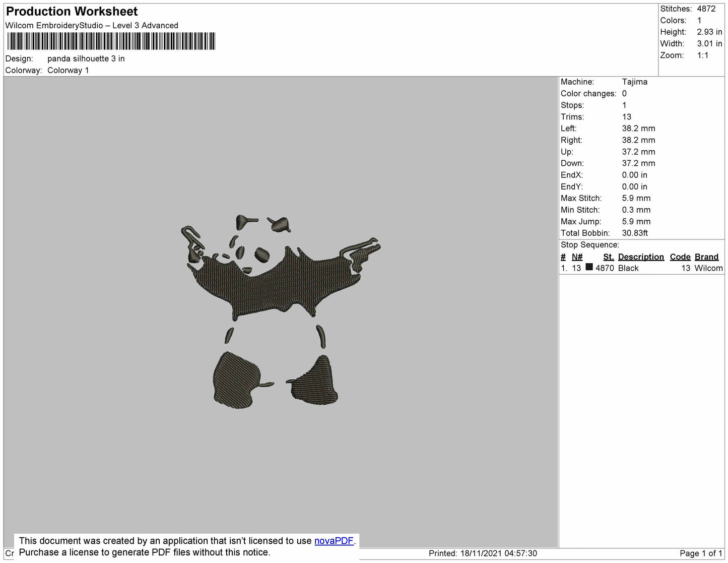Open the novaPDF link
This screenshot has height=563, width=728.
[334, 541]
